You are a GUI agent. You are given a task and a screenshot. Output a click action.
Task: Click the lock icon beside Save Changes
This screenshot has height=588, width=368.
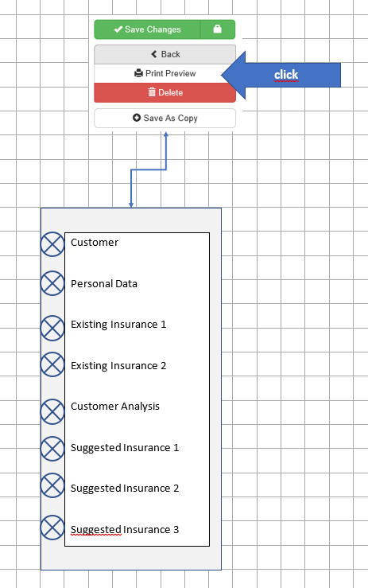click(218, 29)
